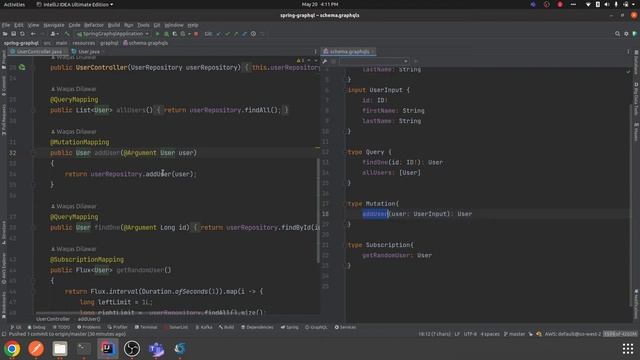Click the graphql breadcrumb folder

(109, 43)
